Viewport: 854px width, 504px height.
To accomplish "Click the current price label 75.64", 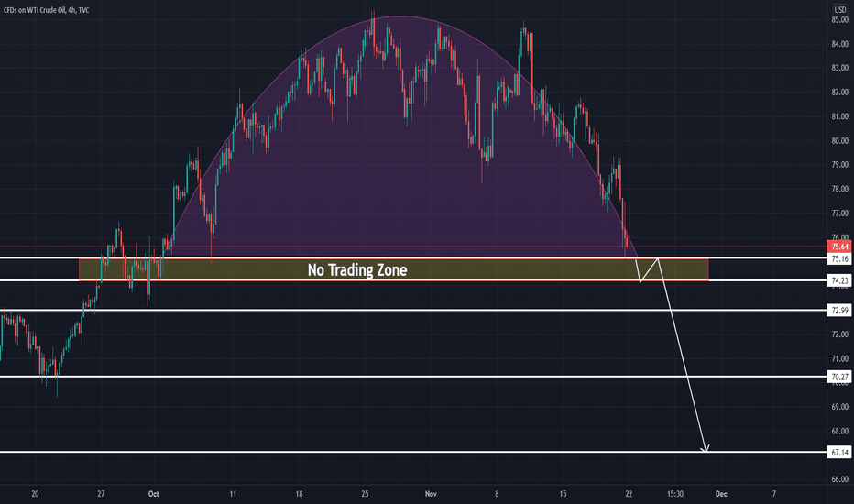I will pyautogui.click(x=839, y=247).
